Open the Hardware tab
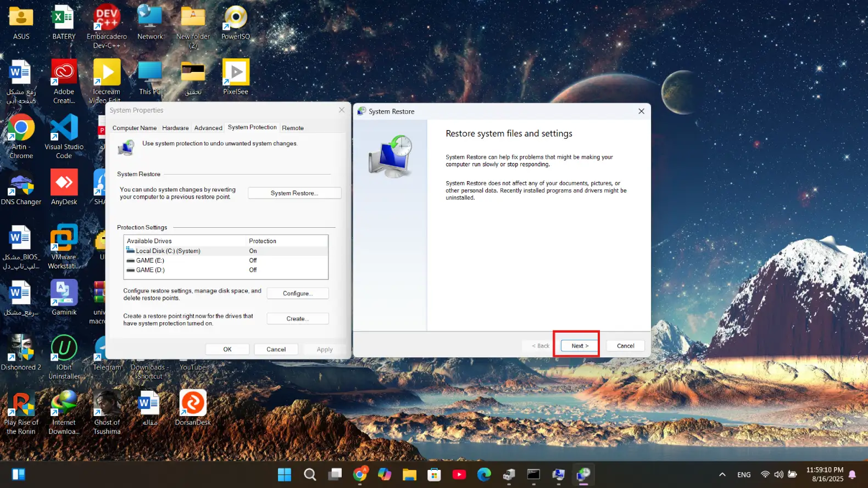The height and width of the screenshot is (488, 868). [175, 128]
